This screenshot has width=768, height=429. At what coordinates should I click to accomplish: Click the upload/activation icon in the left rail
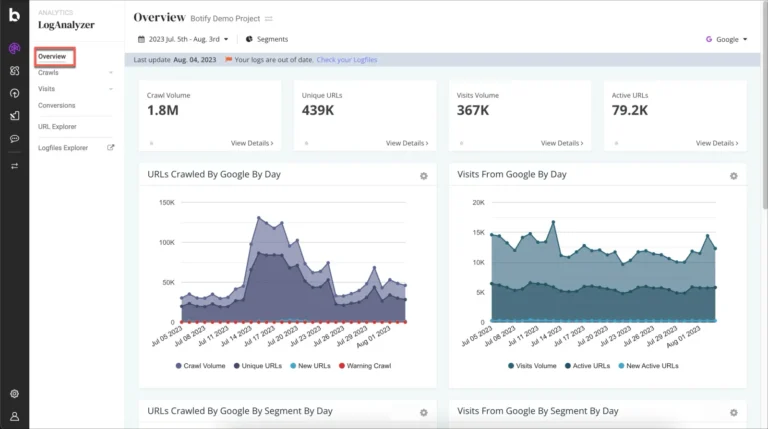coord(15,93)
